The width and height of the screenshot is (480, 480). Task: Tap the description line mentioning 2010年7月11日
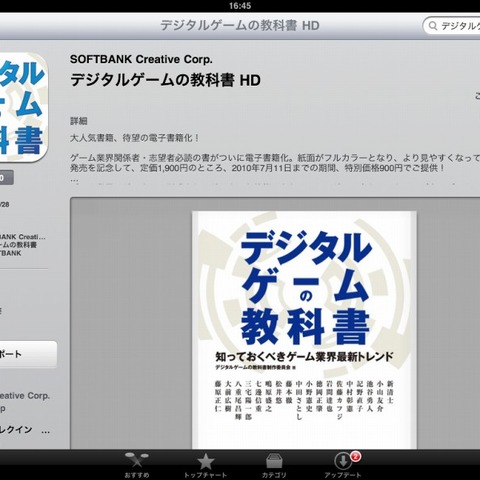point(257,168)
